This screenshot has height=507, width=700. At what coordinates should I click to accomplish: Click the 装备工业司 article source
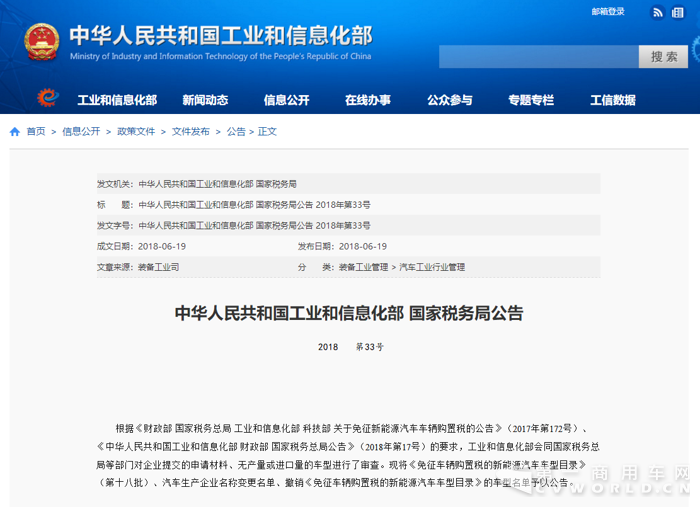pos(158,267)
